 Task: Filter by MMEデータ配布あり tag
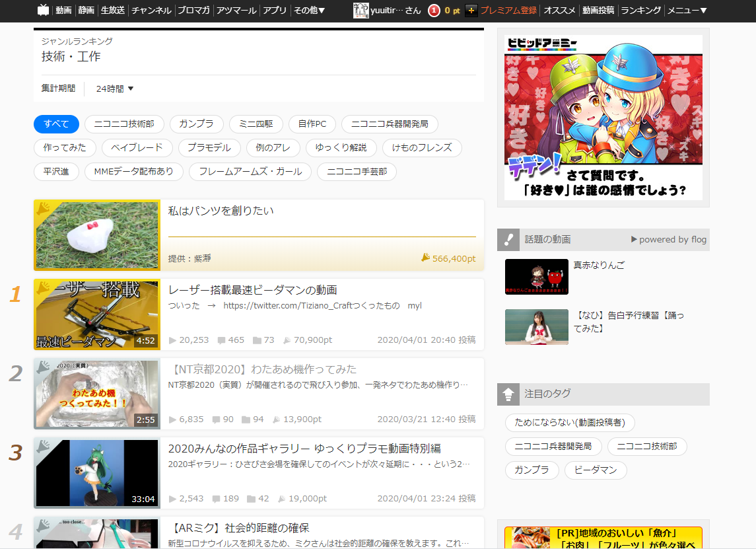point(134,172)
